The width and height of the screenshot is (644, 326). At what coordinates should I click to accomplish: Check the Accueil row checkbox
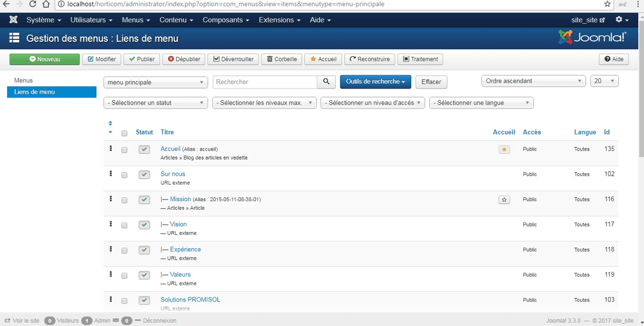point(125,150)
